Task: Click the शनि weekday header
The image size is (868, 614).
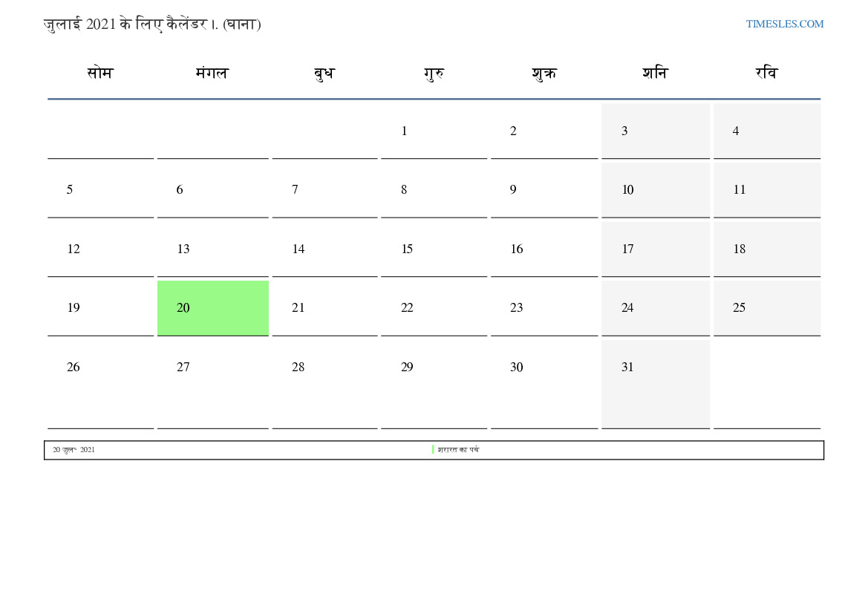Action: [656, 73]
